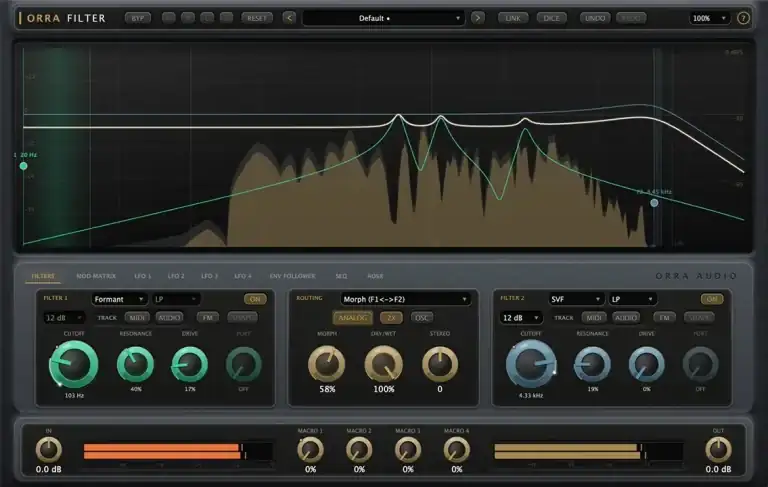
Task: Adjust the OUT gain knob
Action: (718, 450)
